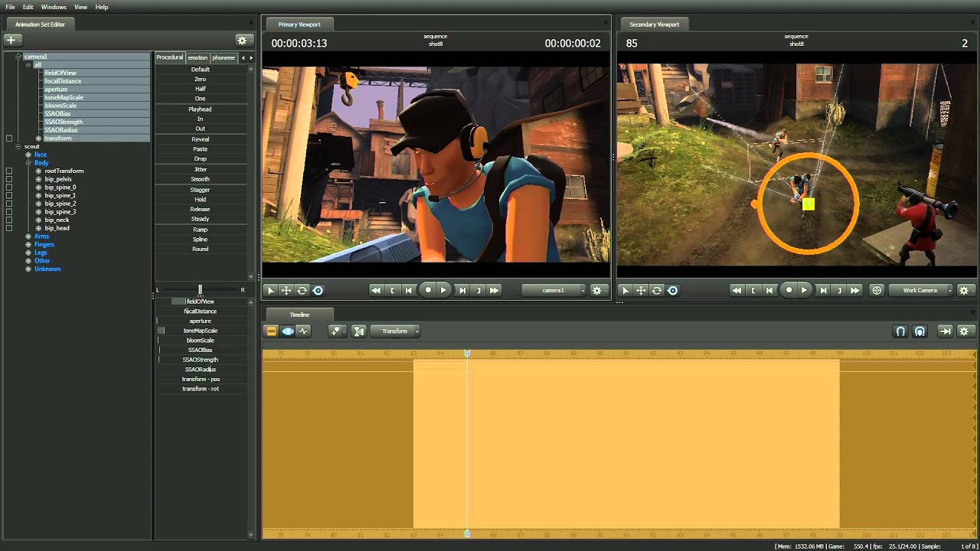Click the add animation set plus button
Image resolution: width=980 pixels, height=551 pixels.
[14, 40]
